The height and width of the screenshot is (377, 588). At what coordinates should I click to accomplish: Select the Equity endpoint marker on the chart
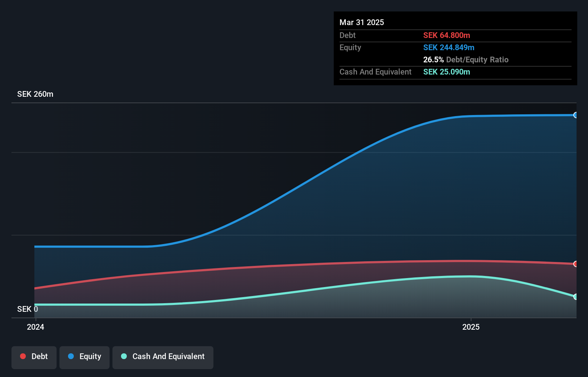(x=575, y=115)
